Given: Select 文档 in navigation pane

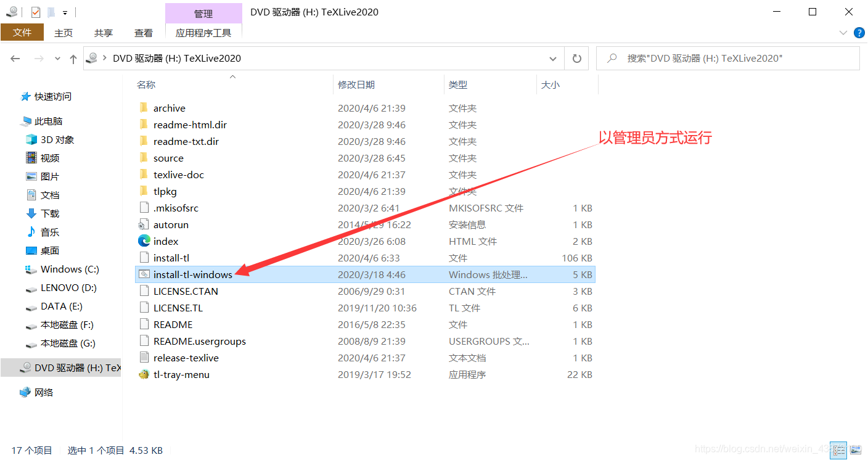Looking at the screenshot, I should point(50,195).
